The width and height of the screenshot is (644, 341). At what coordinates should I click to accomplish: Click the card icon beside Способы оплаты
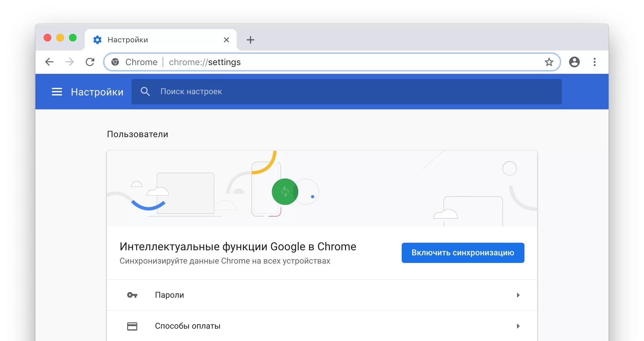[132, 326]
